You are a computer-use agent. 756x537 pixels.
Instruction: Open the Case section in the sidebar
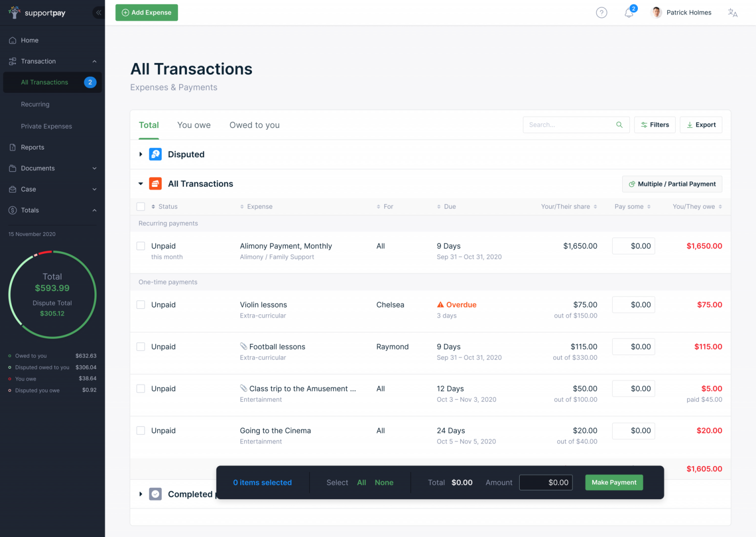[x=28, y=189]
